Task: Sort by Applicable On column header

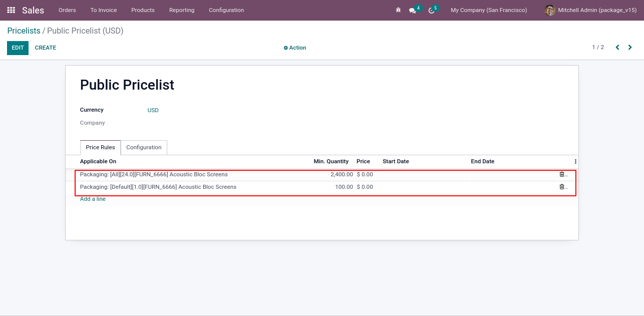Action: 98,161
